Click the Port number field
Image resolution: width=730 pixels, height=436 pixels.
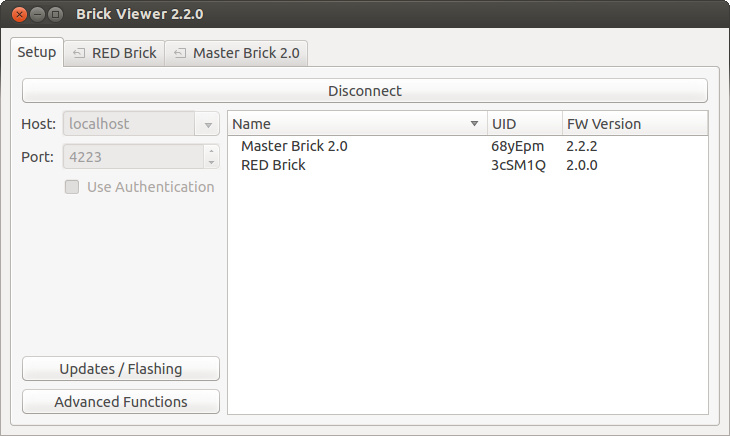coord(133,157)
